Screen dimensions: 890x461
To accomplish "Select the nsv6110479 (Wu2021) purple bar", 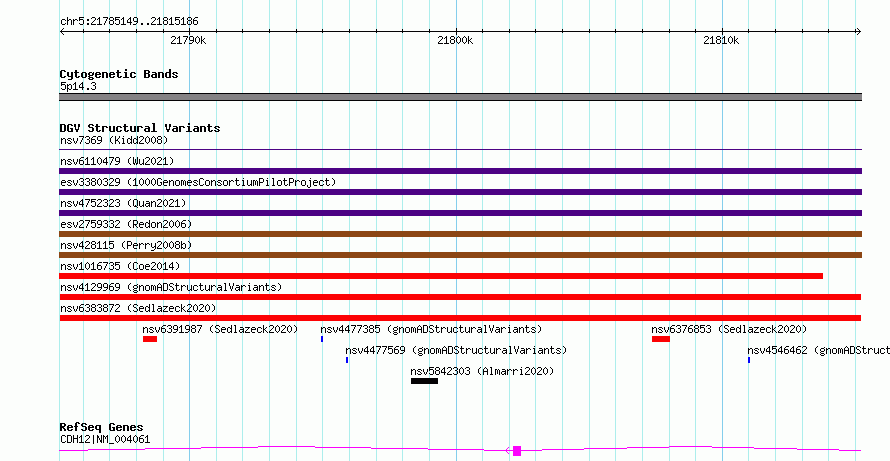I will click(x=460, y=171).
